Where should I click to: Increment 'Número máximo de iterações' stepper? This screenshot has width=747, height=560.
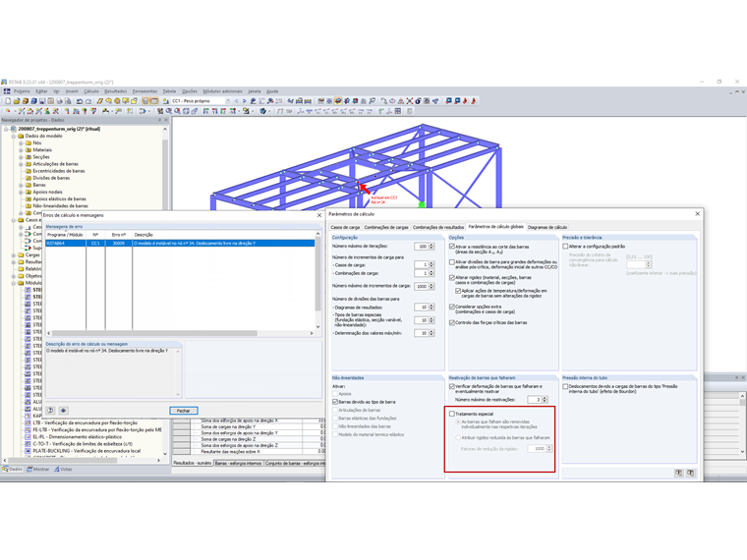coord(431,245)
